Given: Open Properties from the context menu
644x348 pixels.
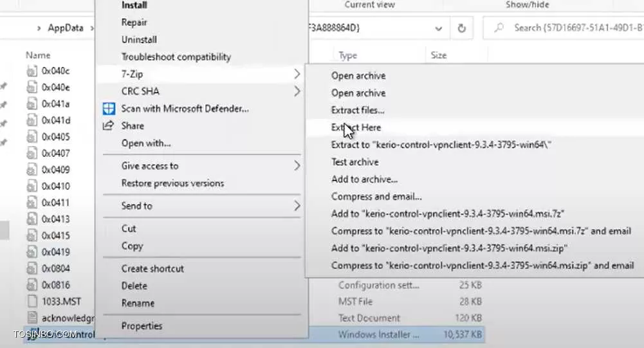Looking at the screenshot, I should pyautogui.click(x=142, y=326).
